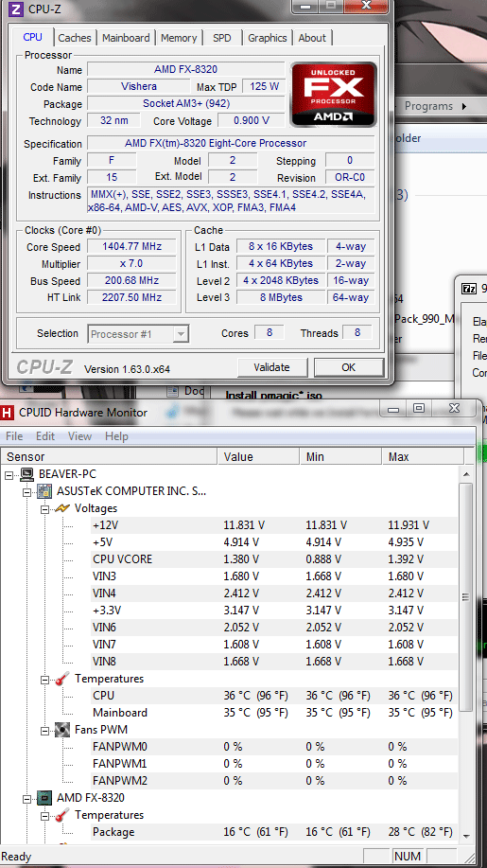Viewport: 487px width, 868px height.
Task: Click the Validate button
Action: pyautogui.click(x=271, y=367)
